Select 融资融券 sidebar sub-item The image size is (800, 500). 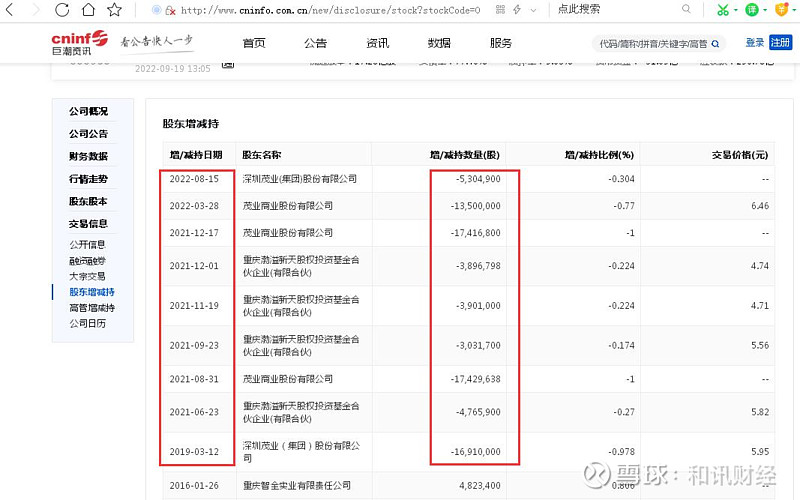(87, 261)
